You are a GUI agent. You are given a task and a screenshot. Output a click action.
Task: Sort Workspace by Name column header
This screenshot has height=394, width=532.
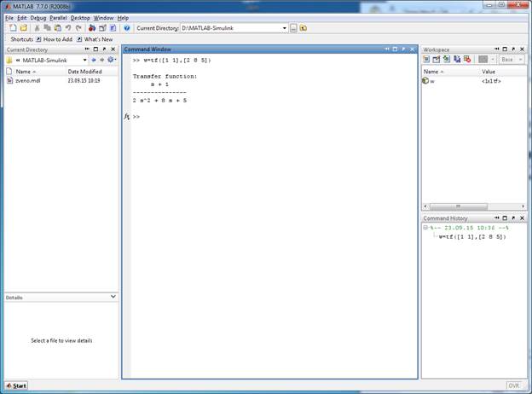[450, 72]
